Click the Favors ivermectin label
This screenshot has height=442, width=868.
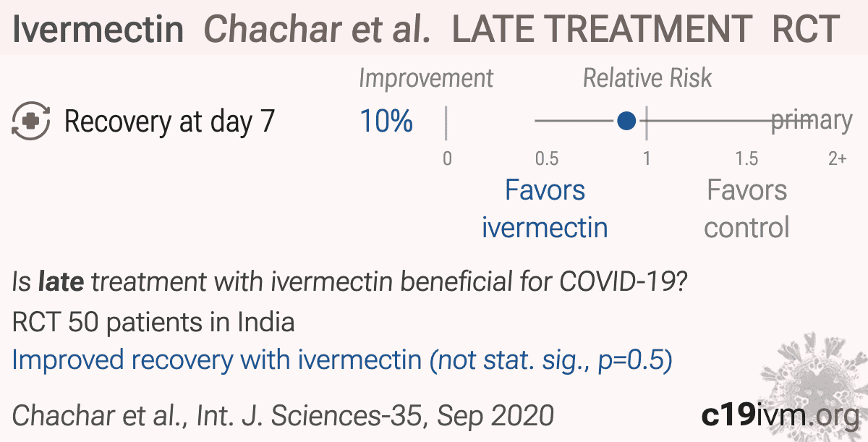coord(545,208)
